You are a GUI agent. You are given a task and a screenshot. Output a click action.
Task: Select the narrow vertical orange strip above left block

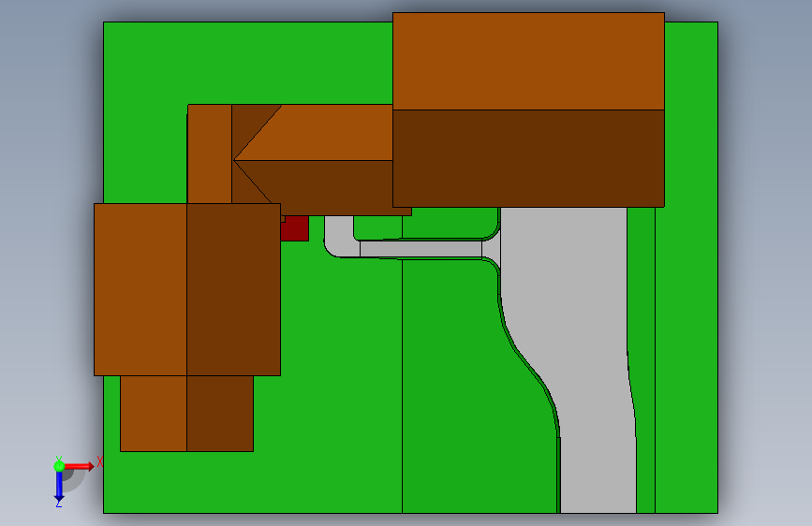pyautogui.click(x=209, y=154)
